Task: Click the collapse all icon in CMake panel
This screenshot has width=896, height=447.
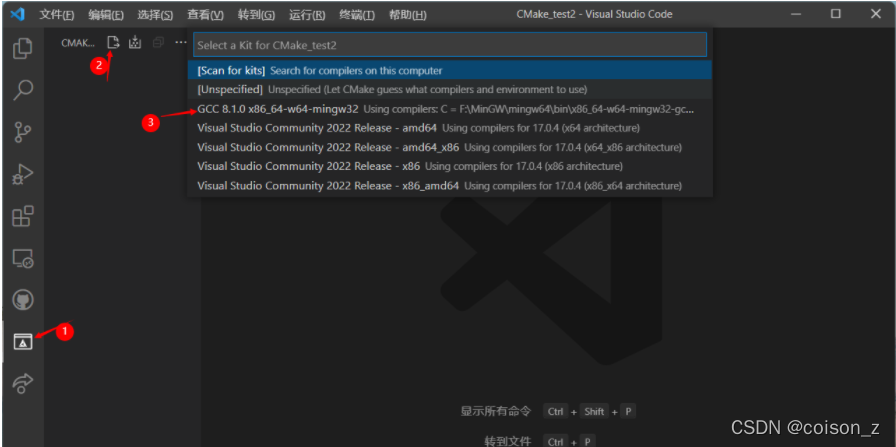Action: (158, 42)
